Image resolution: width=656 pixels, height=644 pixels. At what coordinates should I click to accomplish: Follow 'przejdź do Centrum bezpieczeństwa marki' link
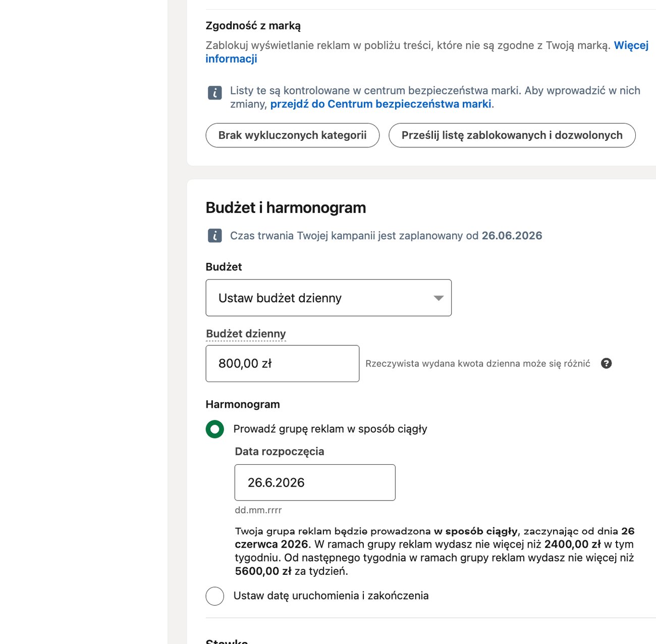[380, 104]
